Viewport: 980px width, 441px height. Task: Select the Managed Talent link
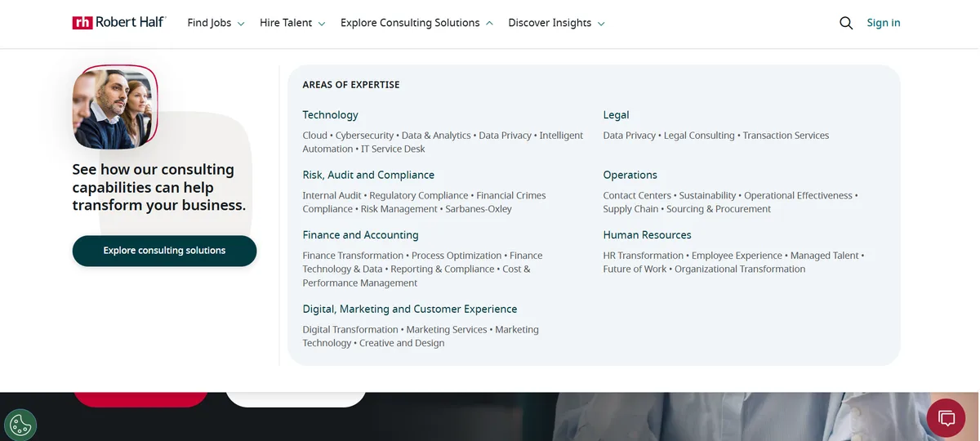(x=825, y=256)
